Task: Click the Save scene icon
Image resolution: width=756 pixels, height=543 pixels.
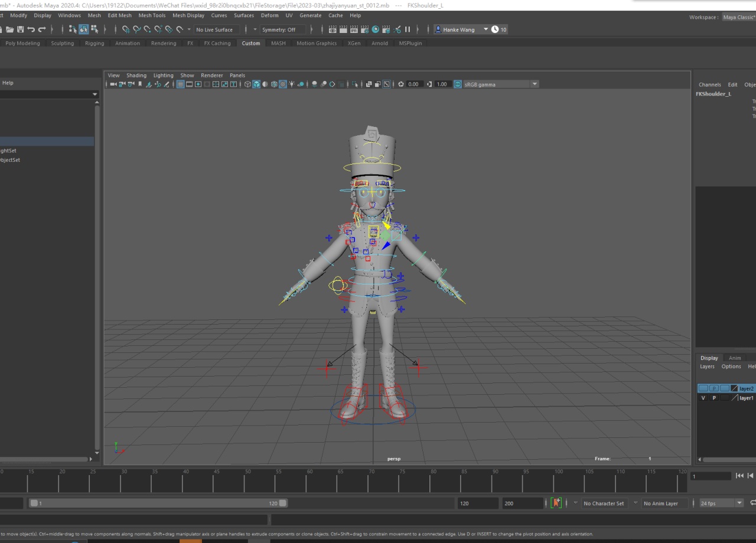Action: [21, 30]
